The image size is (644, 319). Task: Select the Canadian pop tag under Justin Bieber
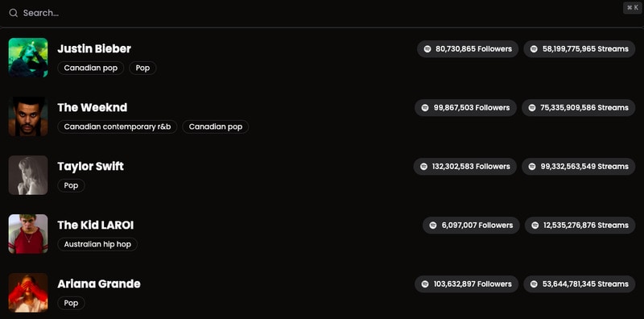coord(91,68)
